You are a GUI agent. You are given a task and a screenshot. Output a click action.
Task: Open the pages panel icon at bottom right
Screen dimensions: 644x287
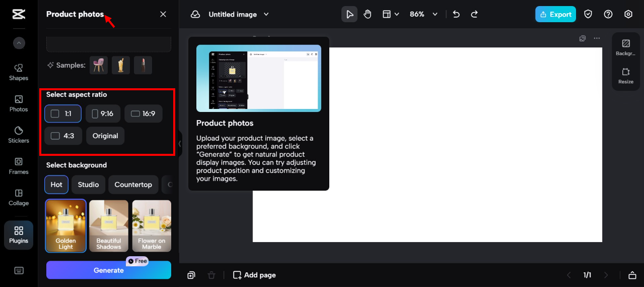click(x=632, y=275)
